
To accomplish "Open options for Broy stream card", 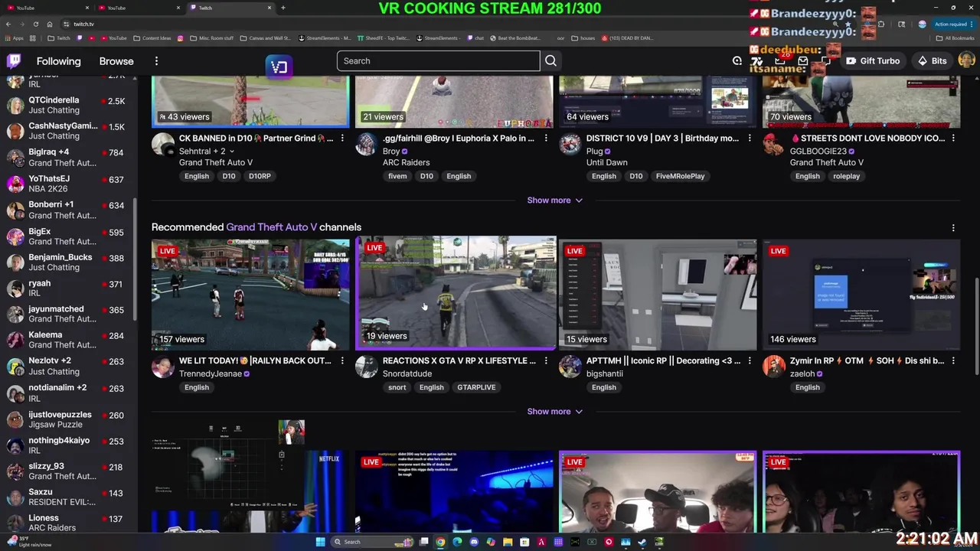I will point(546,139).
